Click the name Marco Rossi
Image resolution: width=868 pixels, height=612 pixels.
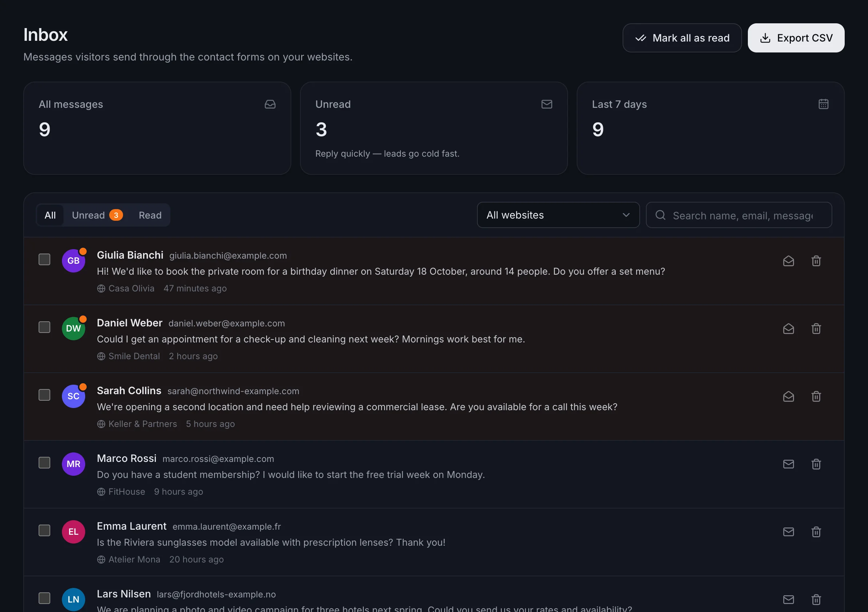click(127, 458)
